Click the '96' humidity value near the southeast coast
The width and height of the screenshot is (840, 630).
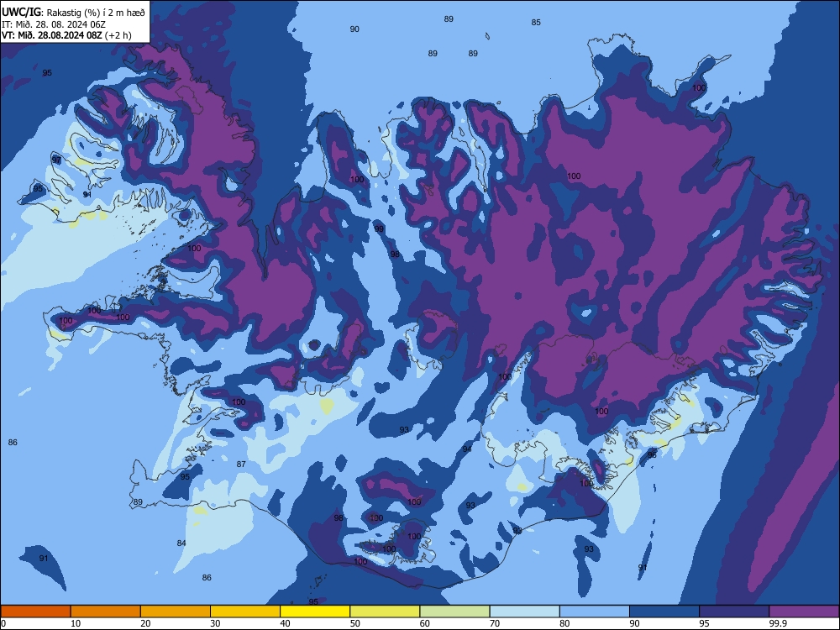(x=652, y=454)
